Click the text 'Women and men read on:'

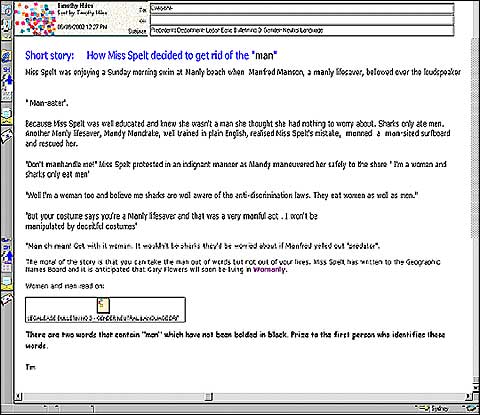pyautogui.click(x=65, y=286)
